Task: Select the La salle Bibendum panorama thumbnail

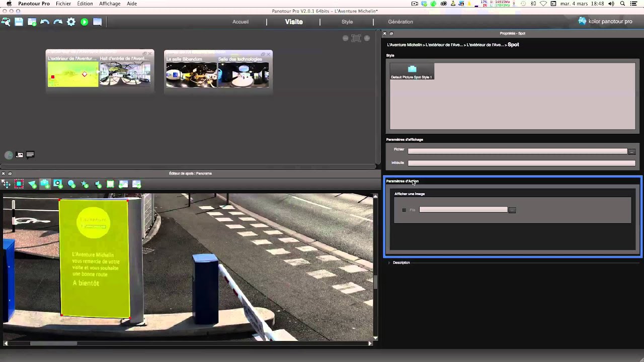Action: click(191, 74)
